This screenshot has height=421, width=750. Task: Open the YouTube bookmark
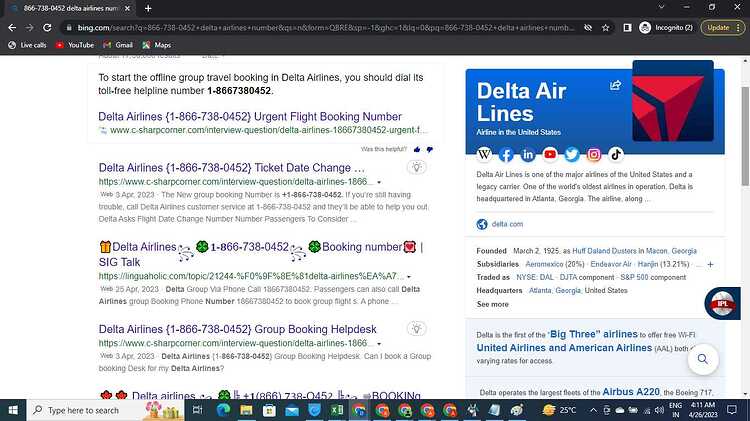(x=75, y=45)
